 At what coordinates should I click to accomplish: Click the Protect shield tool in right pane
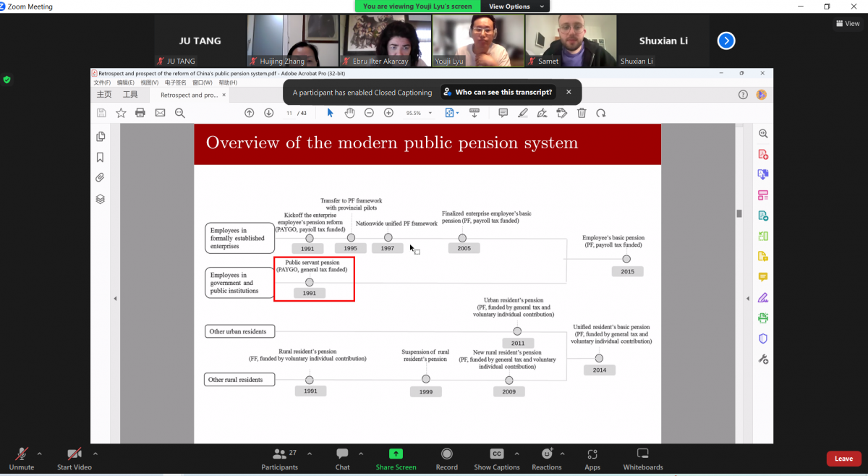pyautogui.click(x=763, y=339)
